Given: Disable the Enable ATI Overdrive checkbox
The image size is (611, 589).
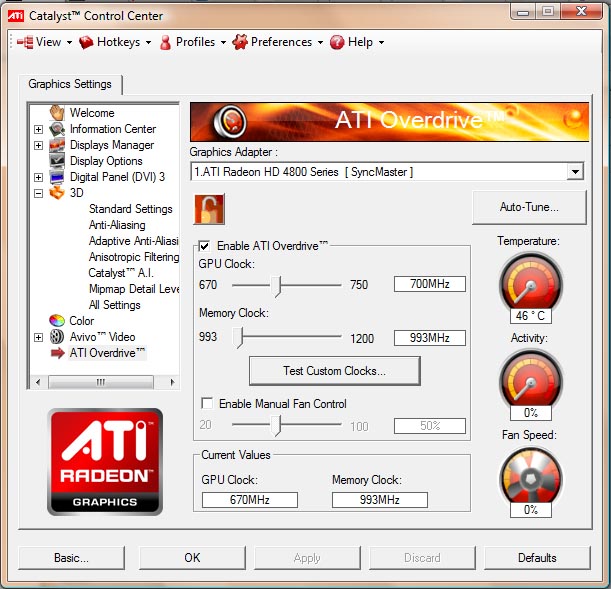Looking at the screenshot, I should (x=205, y=246).
